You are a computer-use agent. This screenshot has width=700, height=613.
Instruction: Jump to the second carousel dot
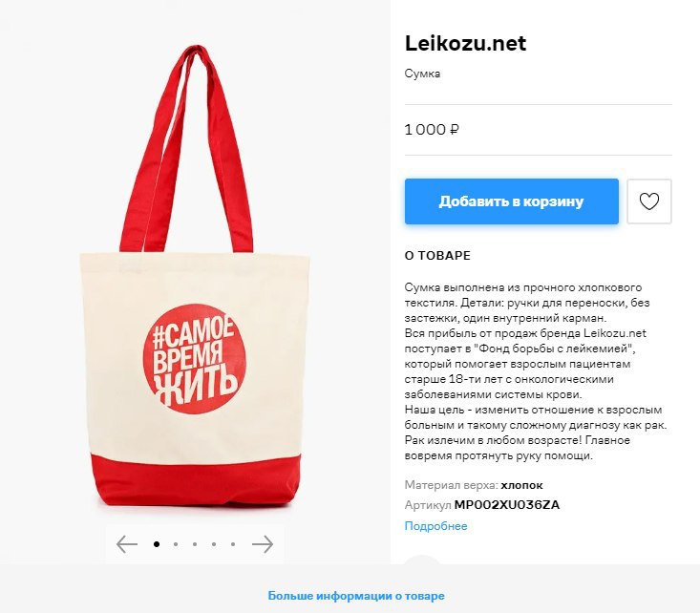pyautogui.click(x=176, y=544)
